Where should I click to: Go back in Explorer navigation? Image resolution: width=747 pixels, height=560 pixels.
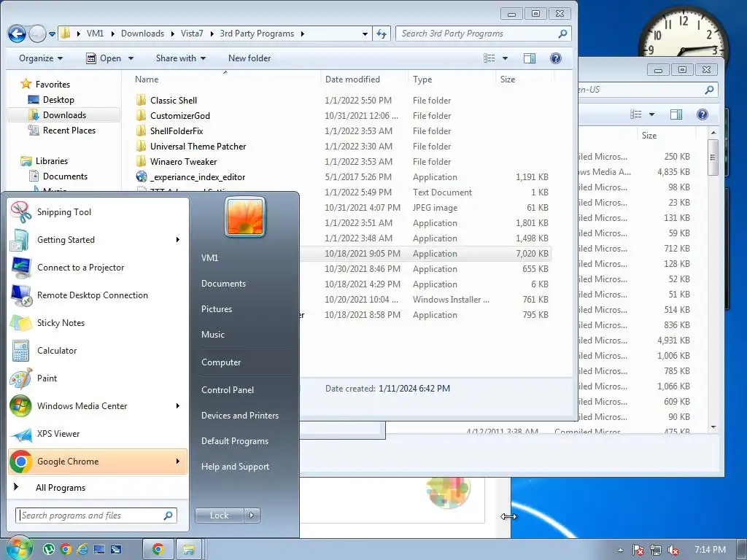pyautogui.click(x=18, y=34)
